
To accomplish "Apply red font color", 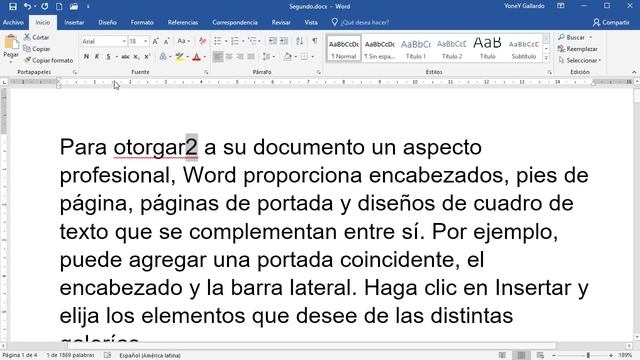I will 196,57.
